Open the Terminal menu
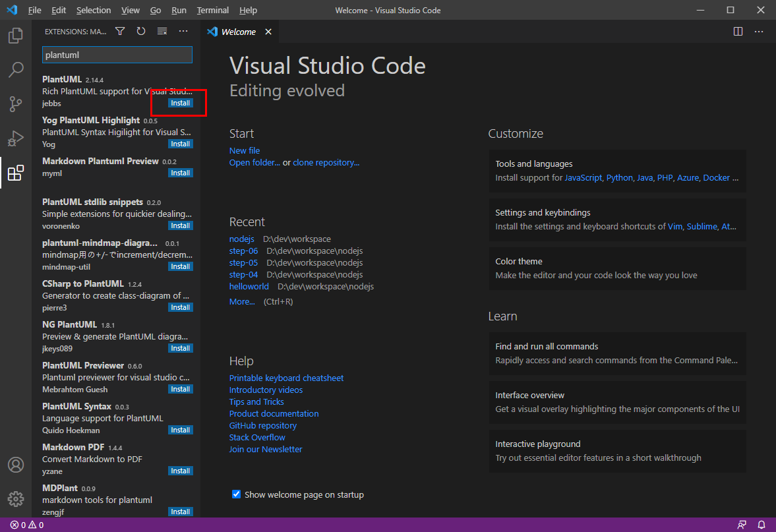The height and width of the screenshot is (532, 776). [212, 10]
